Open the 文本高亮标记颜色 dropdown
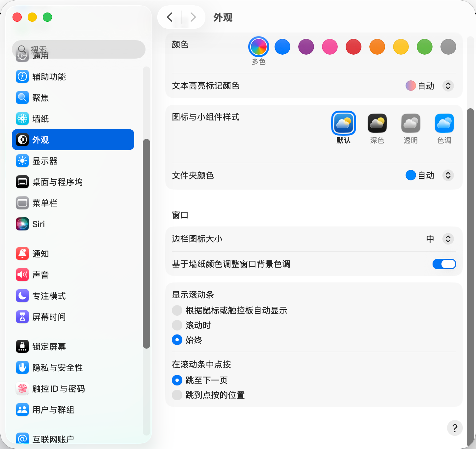The image size is (476, 449). (x=448, y=86)
